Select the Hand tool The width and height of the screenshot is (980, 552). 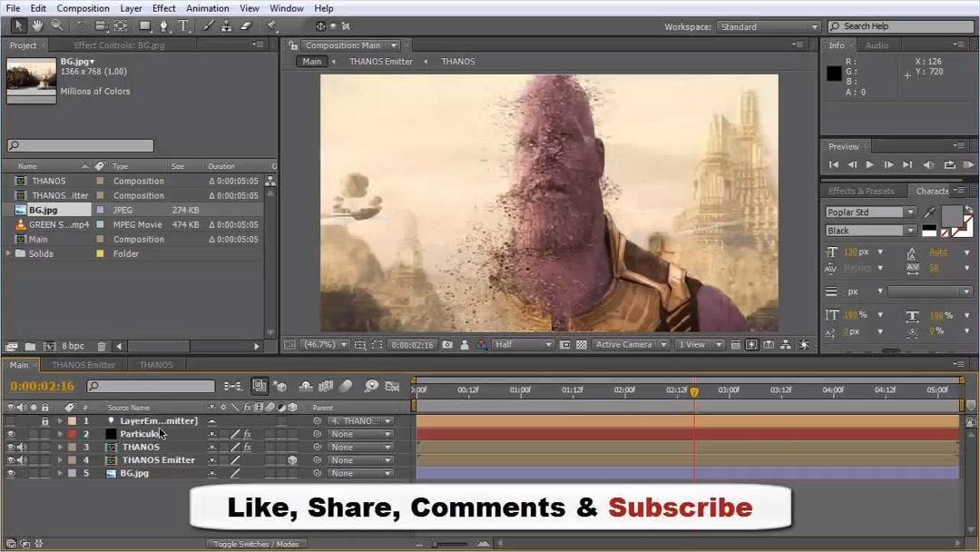click(x=37, y=25)
